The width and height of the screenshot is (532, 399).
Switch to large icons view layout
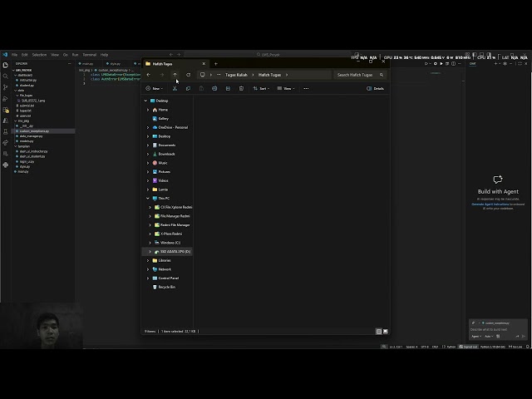click(386, 332)
